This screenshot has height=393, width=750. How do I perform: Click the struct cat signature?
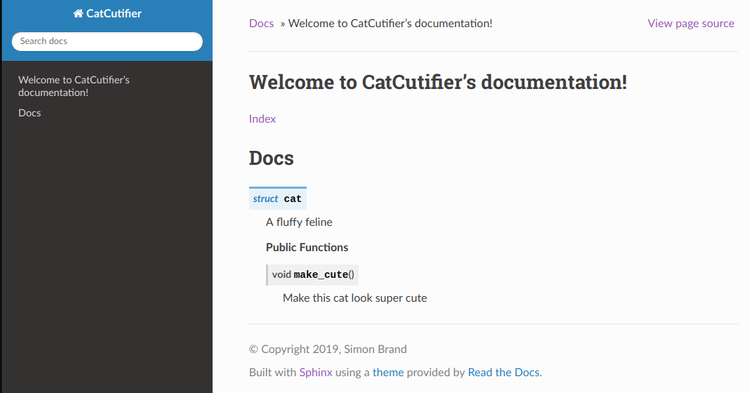(x=277, y=198)
